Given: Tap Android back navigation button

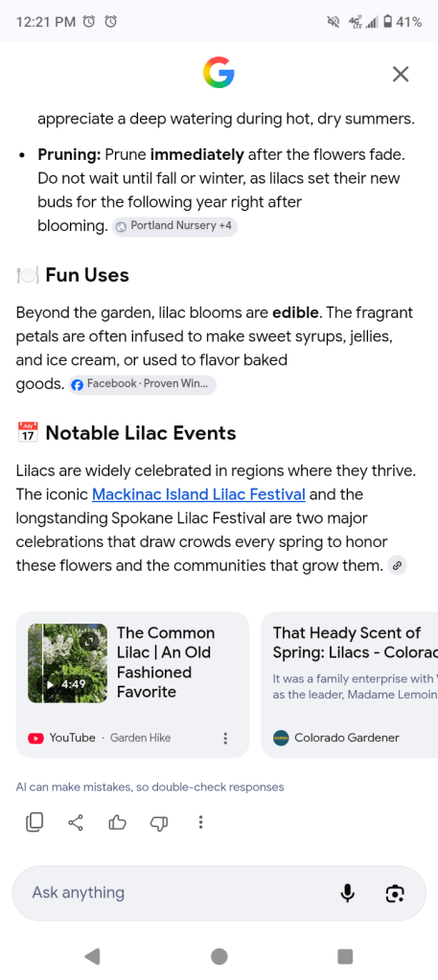Looking at the screenshot, I should pyautogui.click(x=93, y=956).
